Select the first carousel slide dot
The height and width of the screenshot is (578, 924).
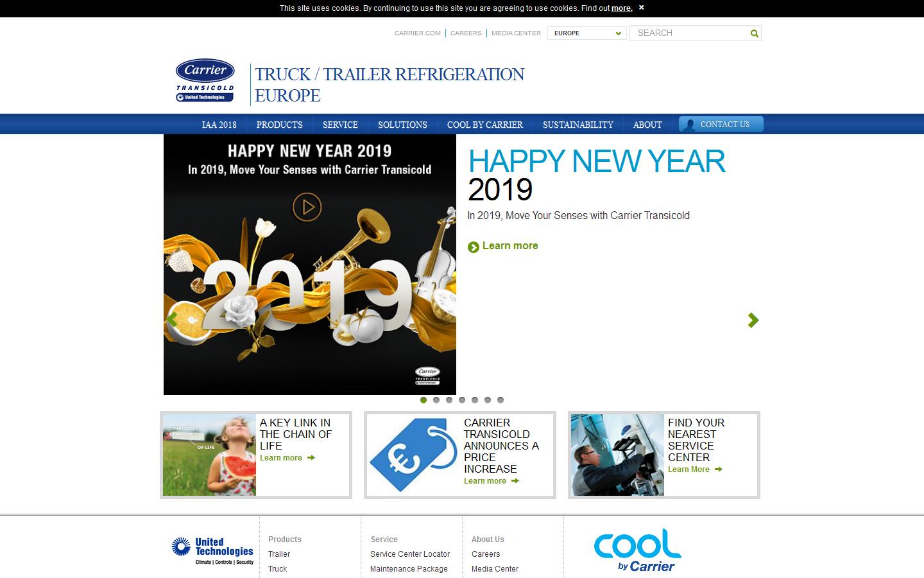tap(424, 400)
